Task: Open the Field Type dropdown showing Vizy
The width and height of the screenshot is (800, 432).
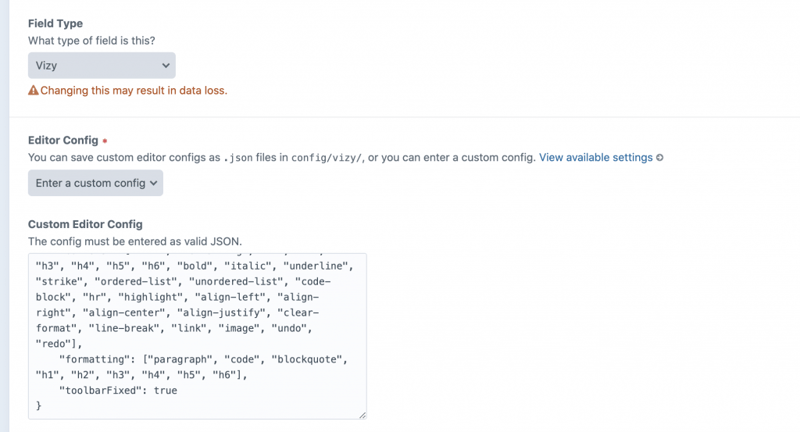Action: click(100, 65)
